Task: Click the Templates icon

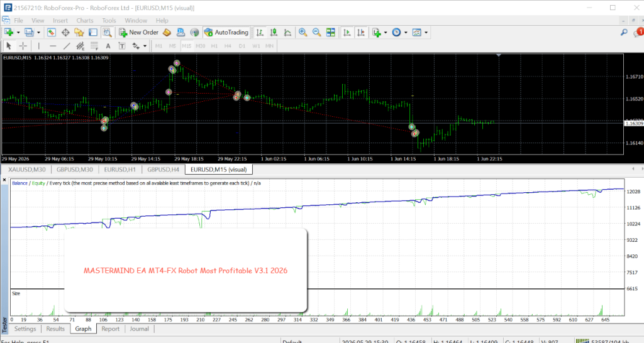Action: click(417, 33)
